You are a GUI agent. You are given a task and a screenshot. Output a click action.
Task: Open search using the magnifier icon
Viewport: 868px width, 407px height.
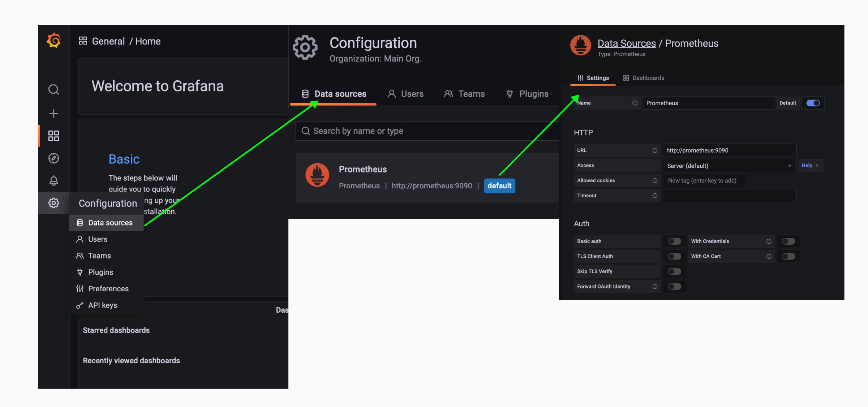[53, 89]
